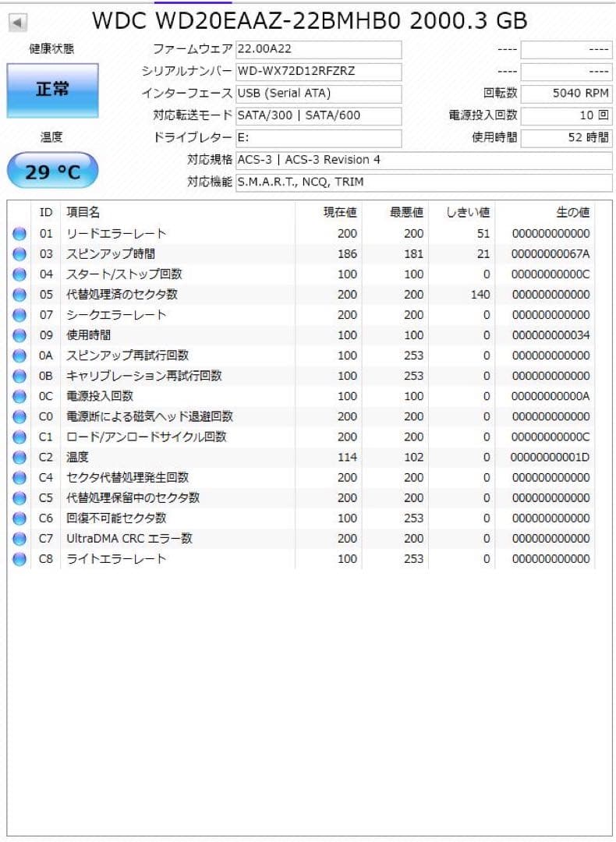616x842 pixels.
Task: Click threshold value 140
Action: (x=480, y=295)
